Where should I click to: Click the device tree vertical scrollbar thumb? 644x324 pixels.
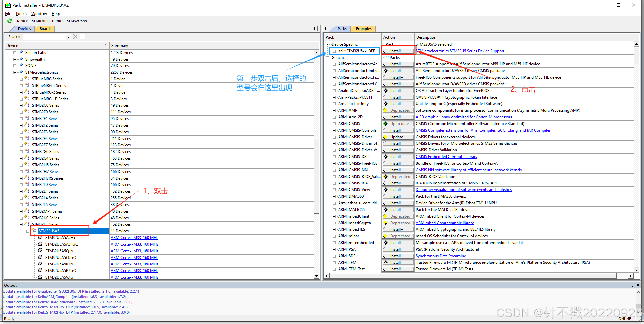[316, 175]
